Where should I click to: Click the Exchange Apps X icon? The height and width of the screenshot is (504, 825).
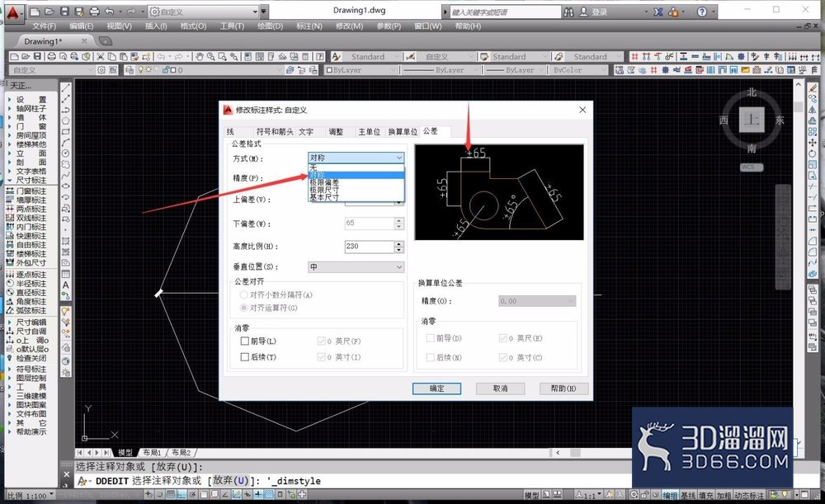(x=658, y=12)
